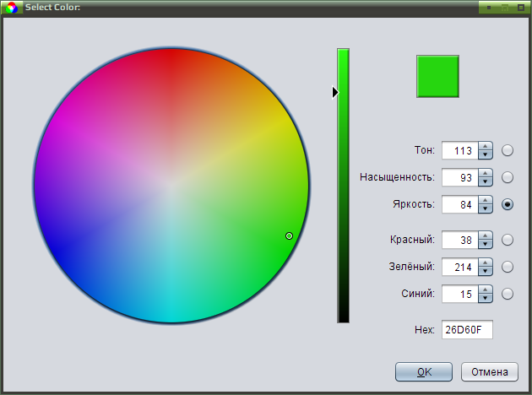Image resolution: width=532 pixels, height=395 pixels.
Task: Click the Яркость: label
Action: 414,204
